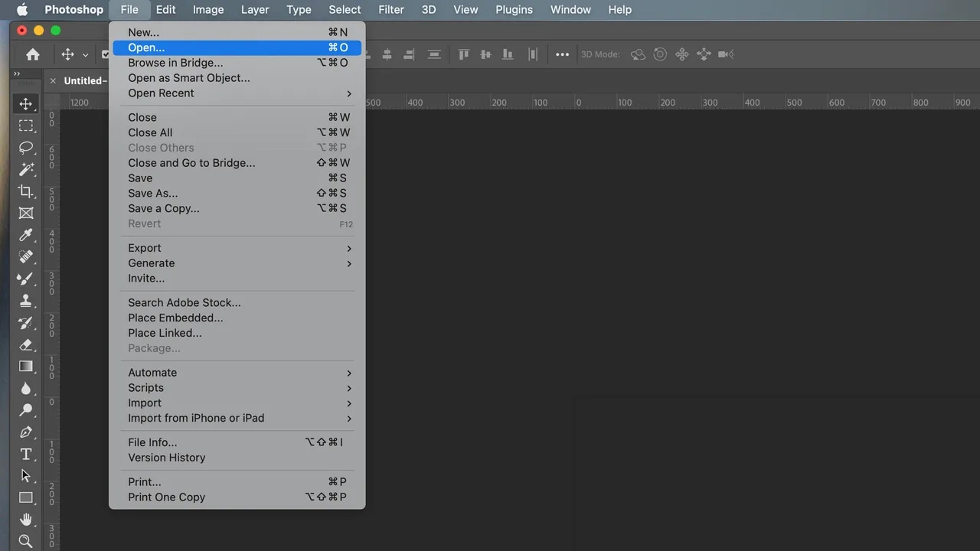Click Align horizontal centers icon
The width and height of the screenshot is (980, 551).
click(387, 54)
